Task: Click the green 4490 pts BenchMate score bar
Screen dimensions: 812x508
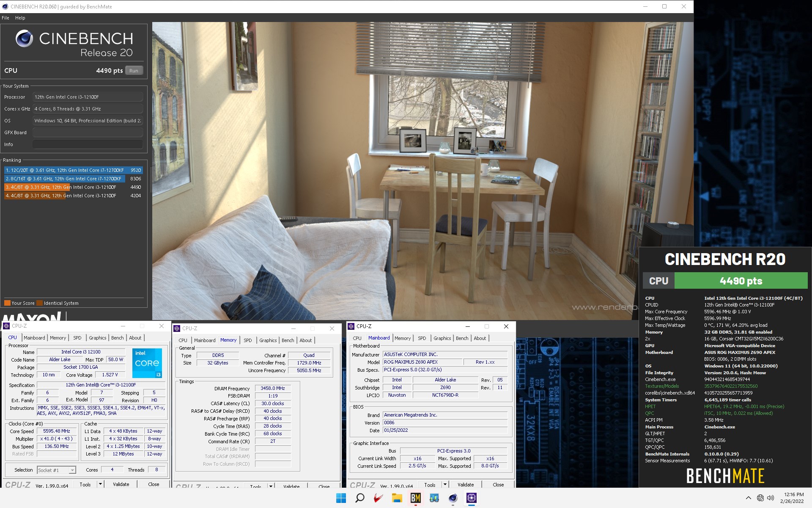Action: tap(741, 281)
